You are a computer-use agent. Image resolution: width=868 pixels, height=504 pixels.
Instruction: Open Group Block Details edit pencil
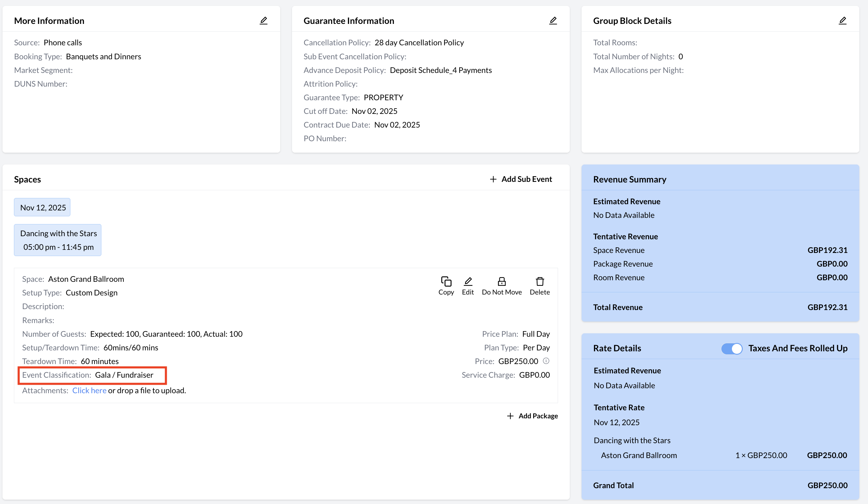pos(842,21)
